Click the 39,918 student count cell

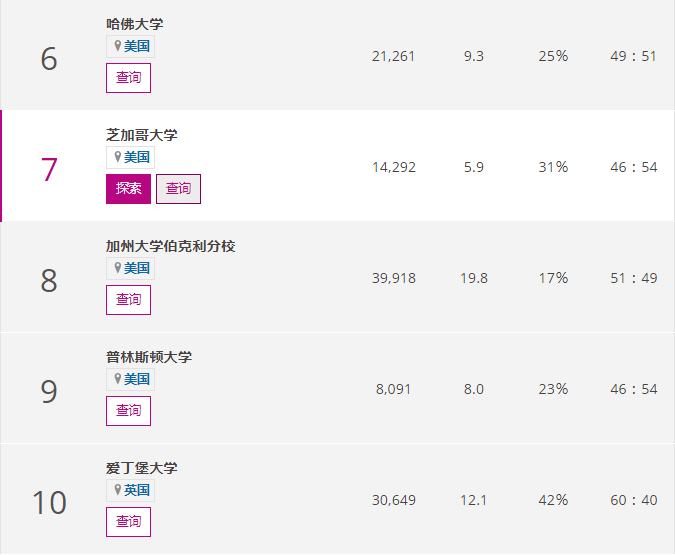click(x=394, y=278)
